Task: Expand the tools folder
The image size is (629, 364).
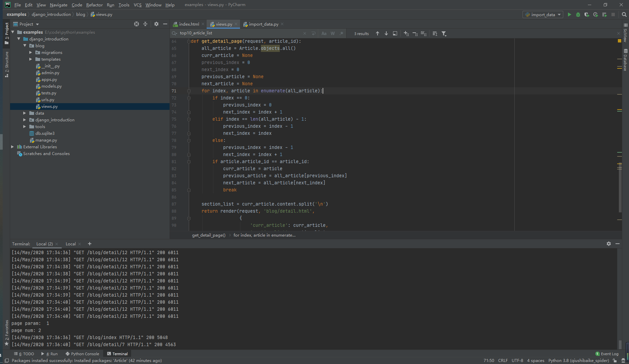Action: pos(25,126)
